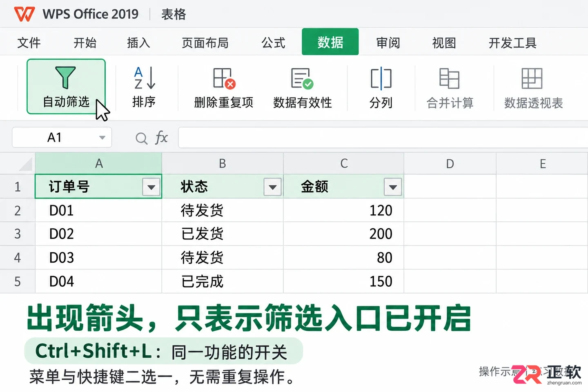
Task: Select column A header
Action: 98,164
